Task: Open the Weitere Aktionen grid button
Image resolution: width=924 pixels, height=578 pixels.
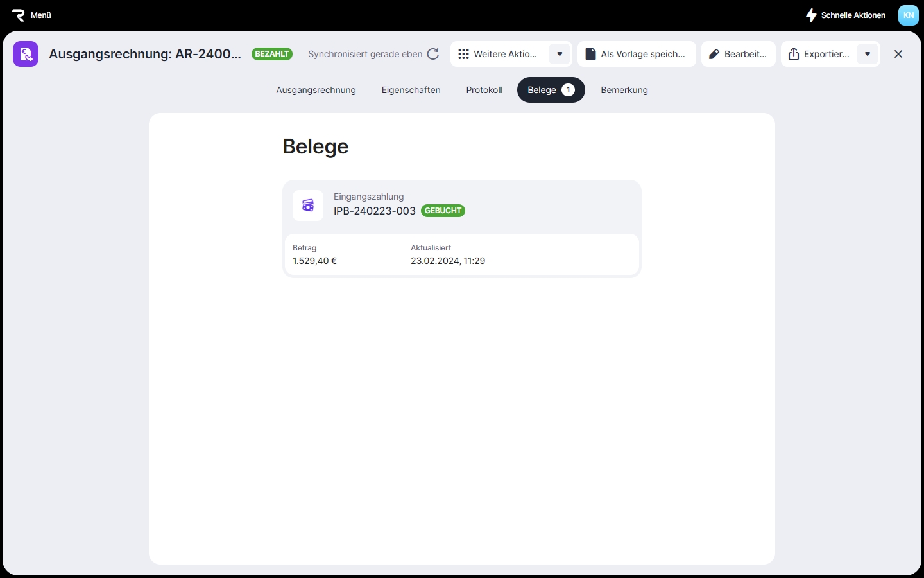Action: click(499, 54)
